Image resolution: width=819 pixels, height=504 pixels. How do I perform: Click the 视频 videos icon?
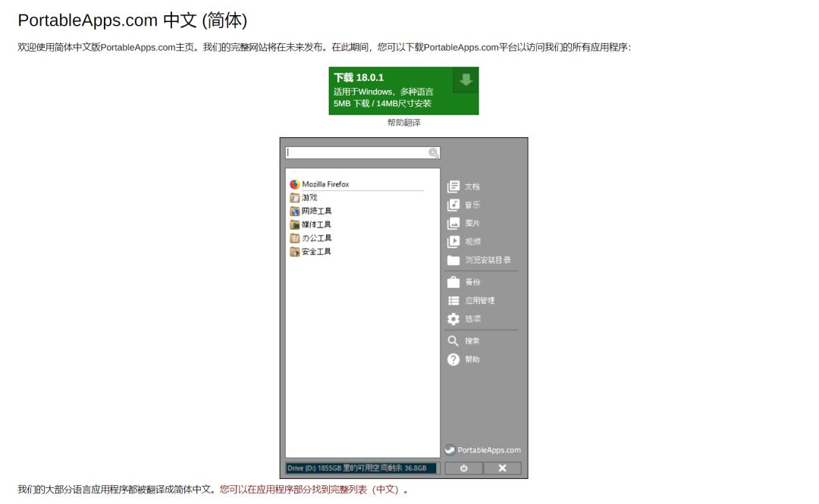(x=453, y=241)
